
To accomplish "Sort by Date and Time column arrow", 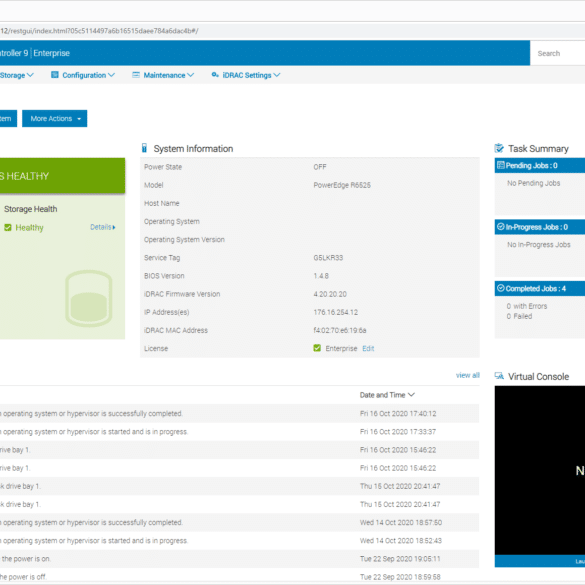I will tap(411, 395).
